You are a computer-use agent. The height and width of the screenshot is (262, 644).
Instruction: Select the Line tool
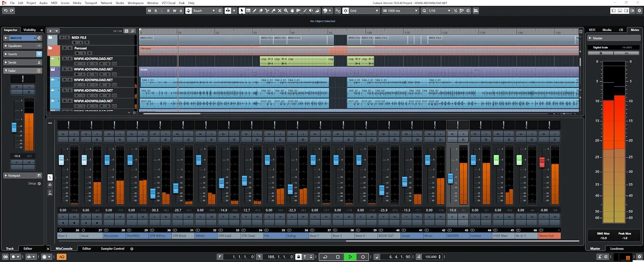305,10
